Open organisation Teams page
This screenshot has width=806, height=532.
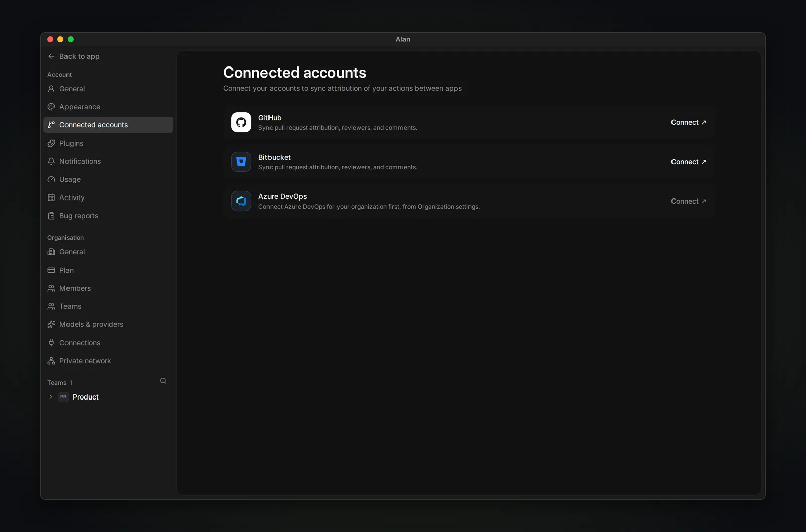108,306
